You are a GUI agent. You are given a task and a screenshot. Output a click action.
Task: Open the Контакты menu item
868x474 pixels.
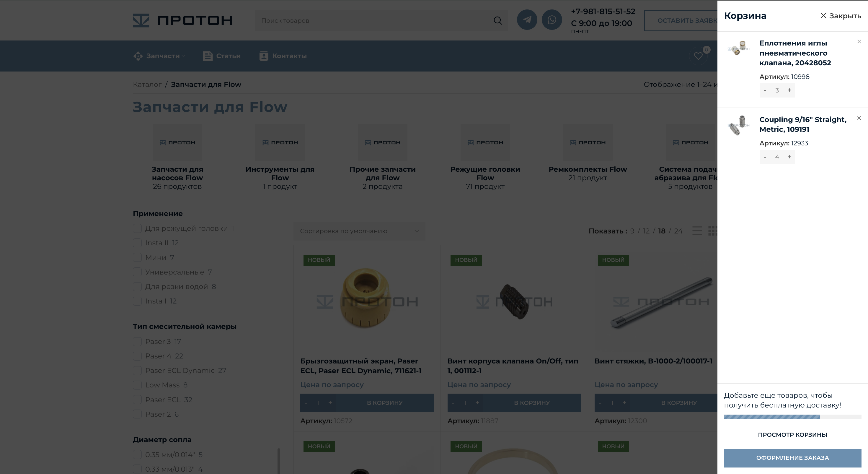283,56
